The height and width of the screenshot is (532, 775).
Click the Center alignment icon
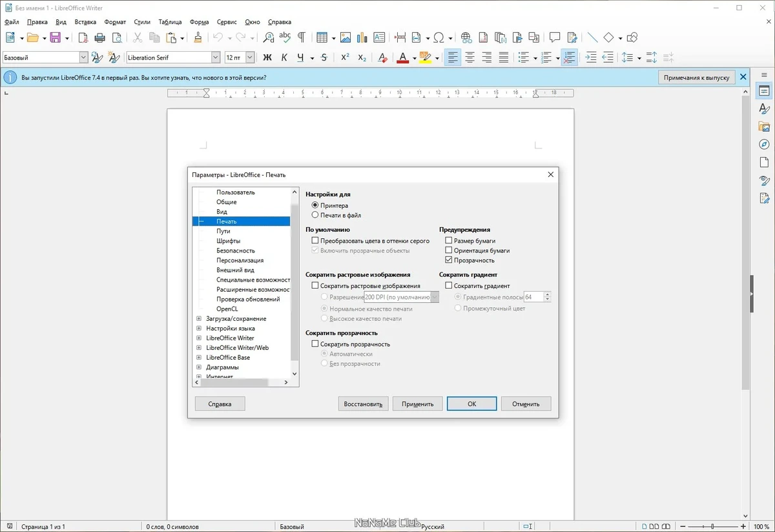pos(470,57)
